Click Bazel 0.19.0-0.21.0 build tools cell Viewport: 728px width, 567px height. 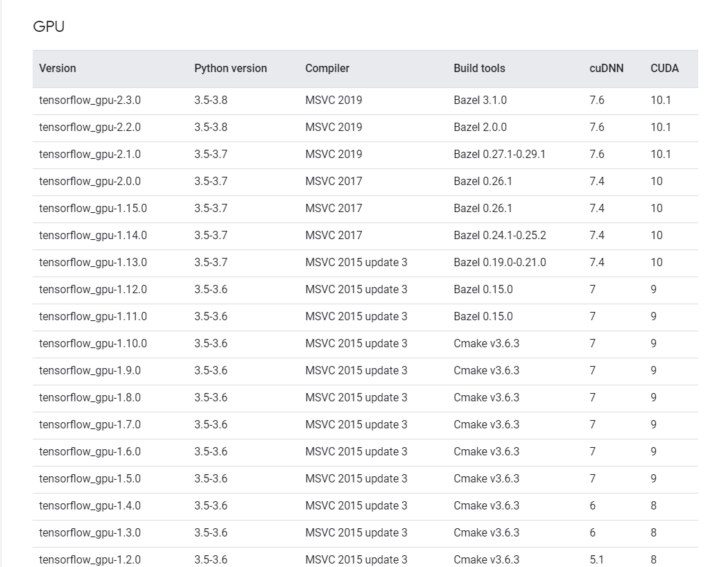coord(500,262)
